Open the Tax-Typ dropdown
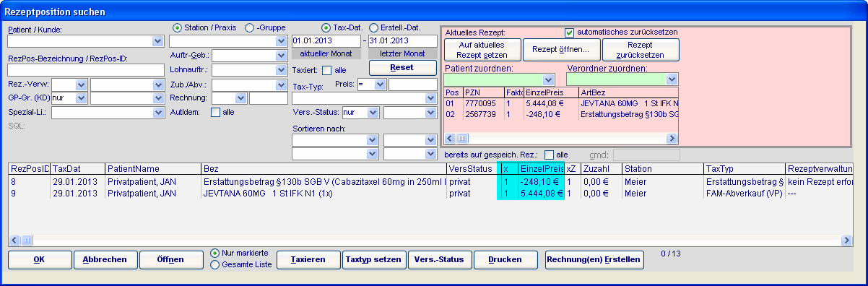 click(431, 98)
